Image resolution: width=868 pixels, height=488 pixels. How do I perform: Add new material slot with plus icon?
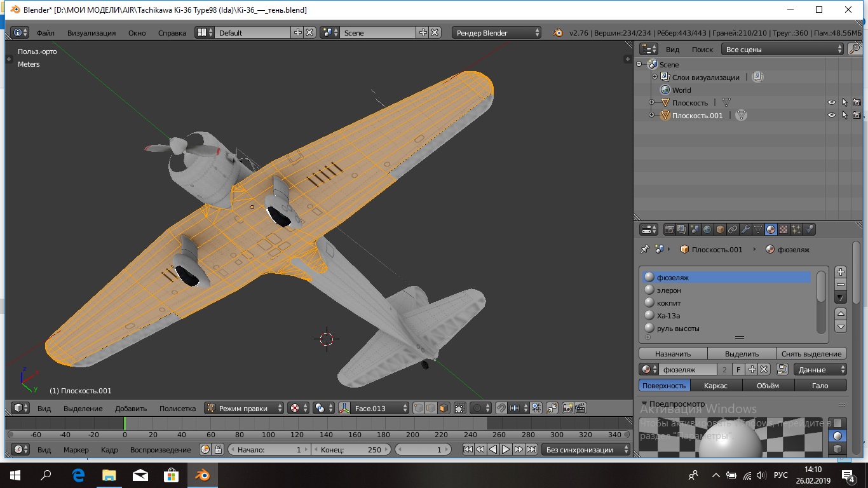click(840, 272)
